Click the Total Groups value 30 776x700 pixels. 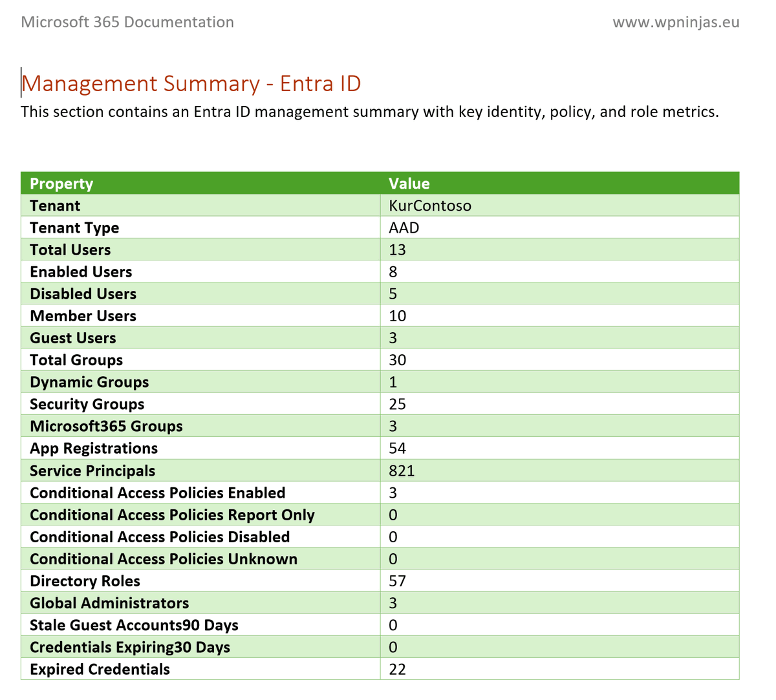(x=397, y=360)
